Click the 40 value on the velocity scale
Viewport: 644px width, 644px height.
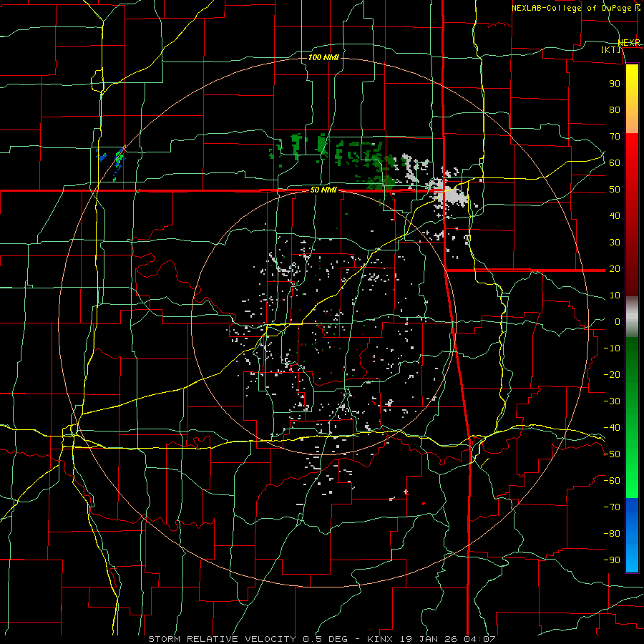(615, 215)
